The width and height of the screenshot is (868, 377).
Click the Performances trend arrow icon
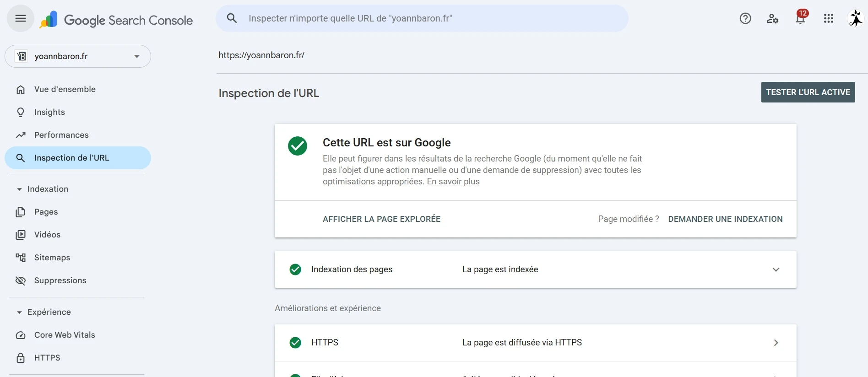pos(21,135)
